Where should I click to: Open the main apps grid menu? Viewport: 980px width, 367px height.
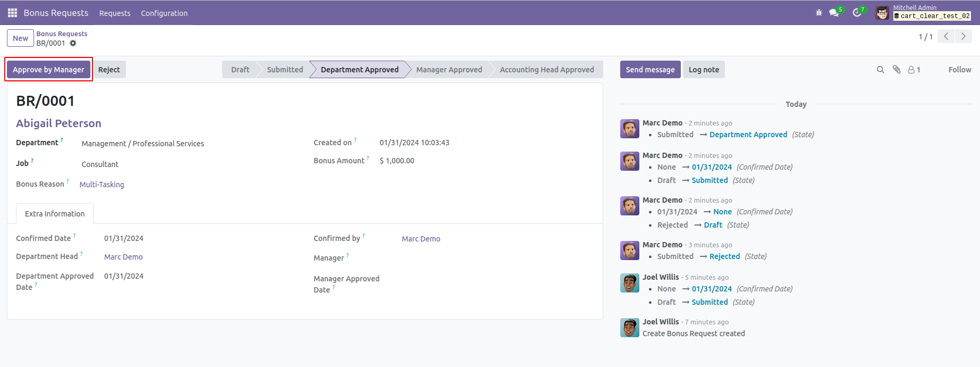coord(12,13)
